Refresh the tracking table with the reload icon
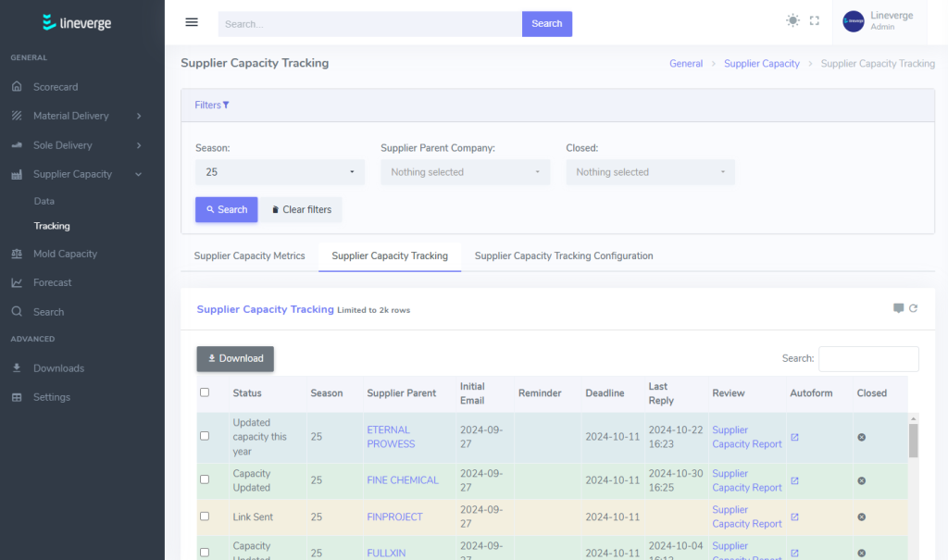Viewport: 948px width, 560px height. (x=915, y=309)
